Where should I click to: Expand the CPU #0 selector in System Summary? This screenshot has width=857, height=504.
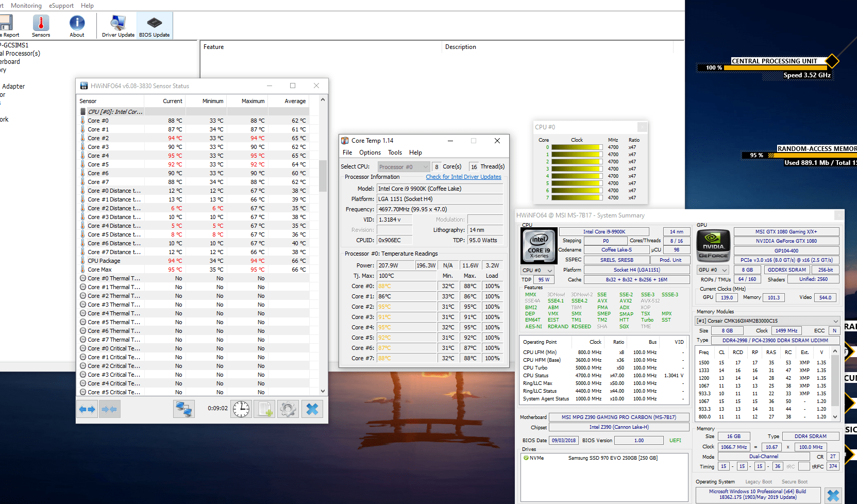pos(537,270)
